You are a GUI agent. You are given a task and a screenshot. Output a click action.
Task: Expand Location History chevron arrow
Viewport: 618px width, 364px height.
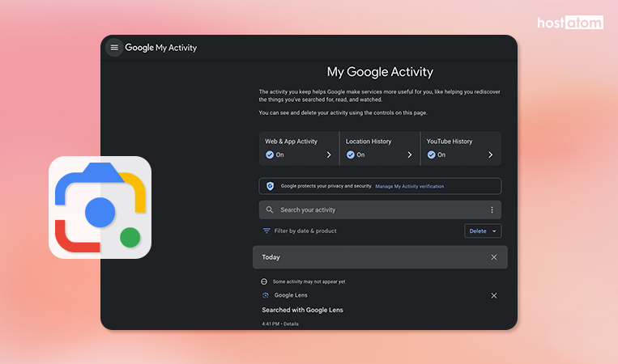click(x=410, y=155)
